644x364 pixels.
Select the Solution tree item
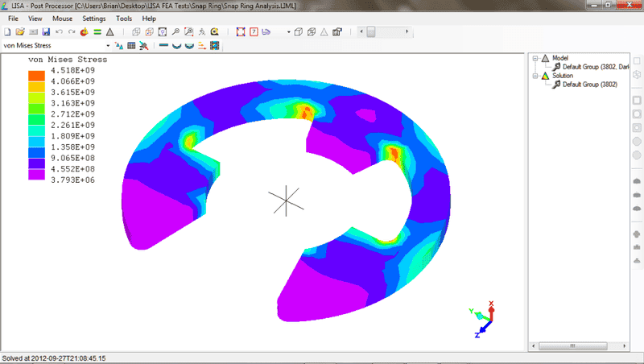562,76
